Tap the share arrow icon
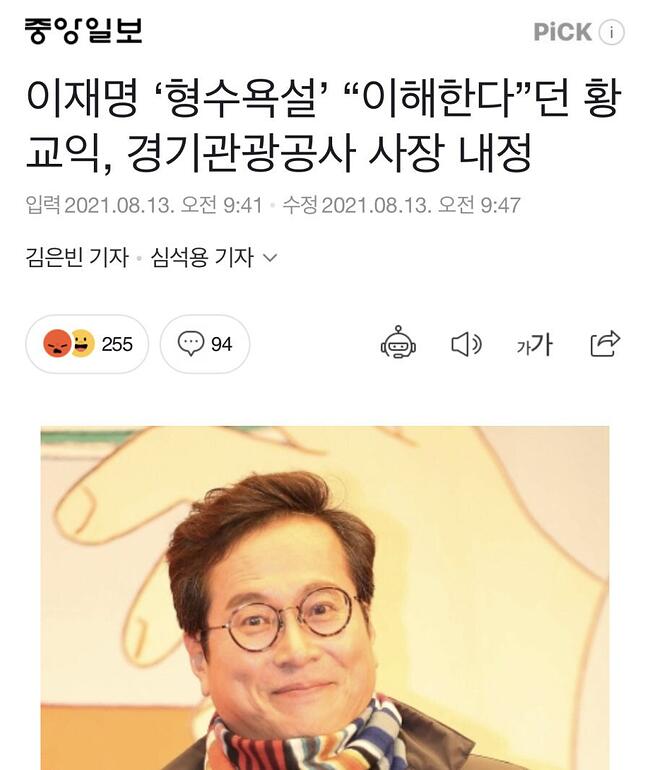 tap(605, 343)
